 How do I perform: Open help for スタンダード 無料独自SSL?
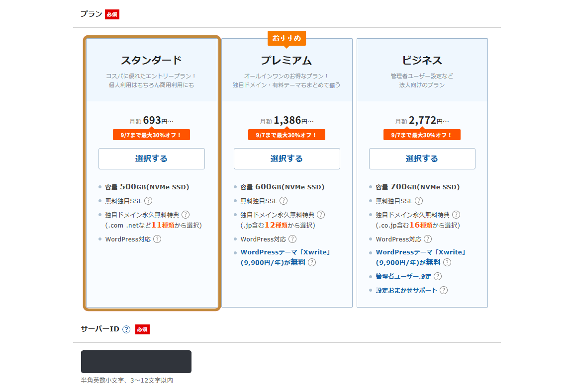click(x=148, y=201)
